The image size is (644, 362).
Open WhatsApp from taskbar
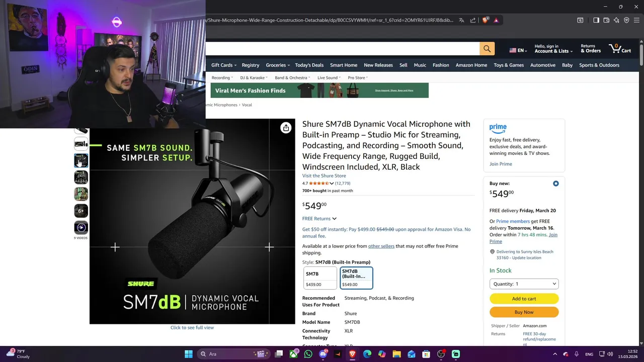[308, 354]
